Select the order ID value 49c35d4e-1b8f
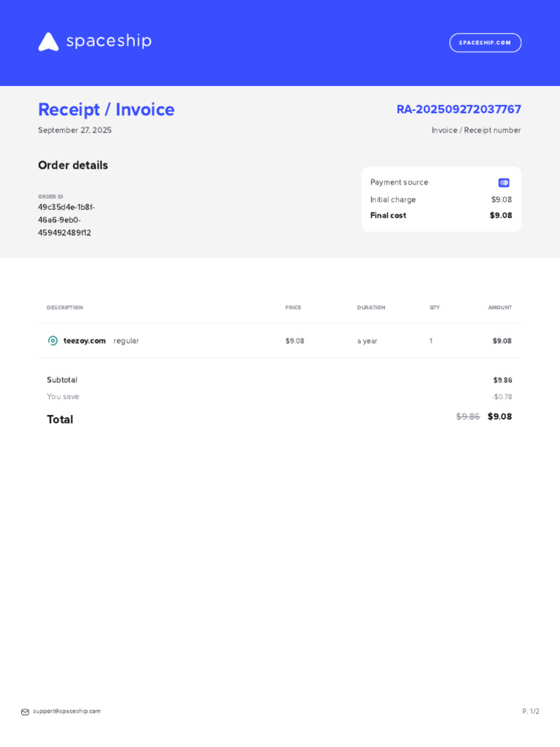Viewport: 560px width, 747px height. coord(66,207)
